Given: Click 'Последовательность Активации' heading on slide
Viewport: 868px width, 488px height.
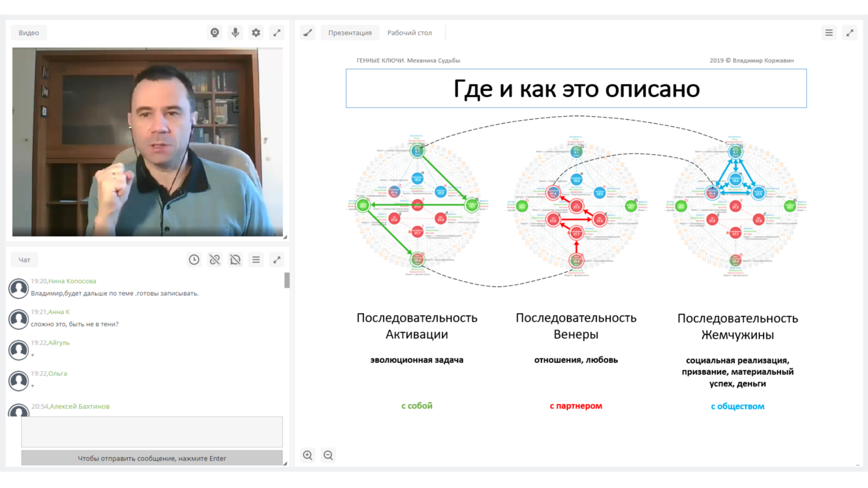Looking at the screenshot, I should coord(417,326).
